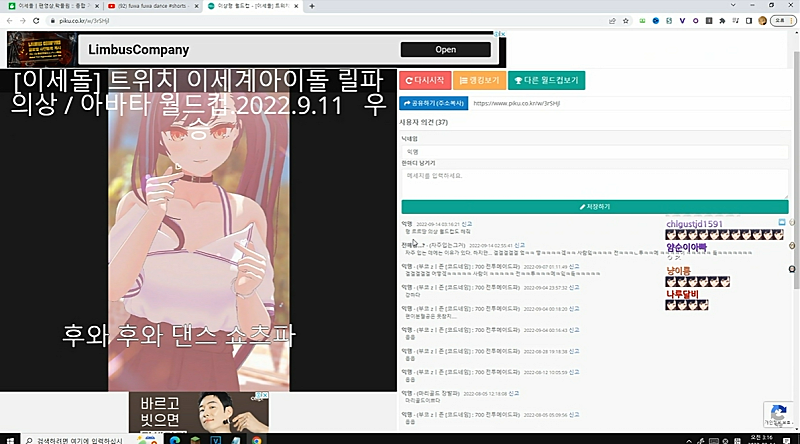Click the chlgustjd1591 chat username
The width and height of the screenshot is (800, 444).
pyautogui.click(x=694, y=224)
